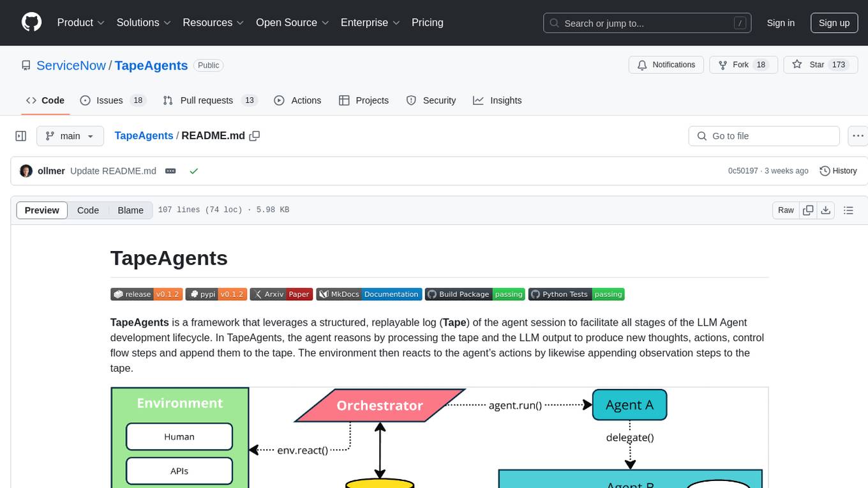Click the Notifications bell button
The height and width of the screenshot is (488, 868).
click(666, 65)
